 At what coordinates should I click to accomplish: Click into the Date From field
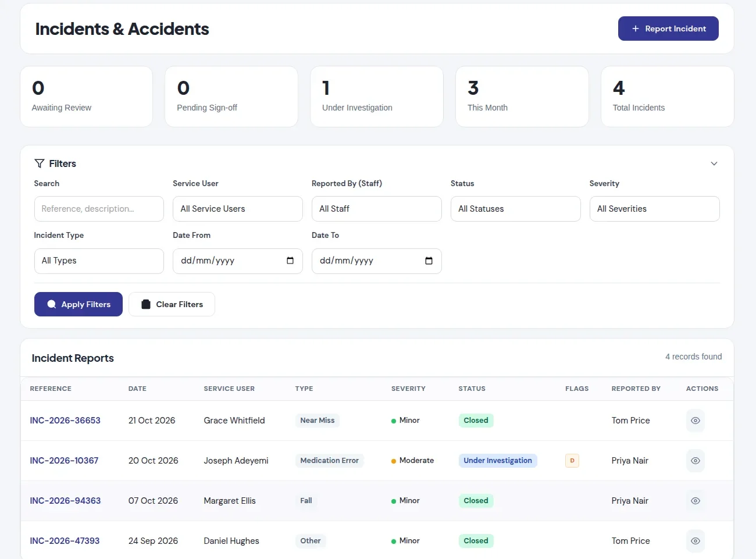pos(238,261)
